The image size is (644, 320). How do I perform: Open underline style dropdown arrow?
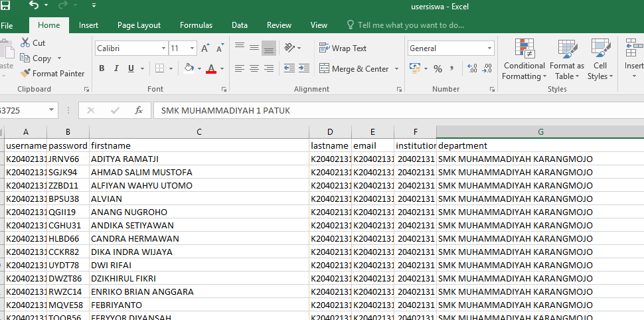pyautogui.click(x=143, y=68)
